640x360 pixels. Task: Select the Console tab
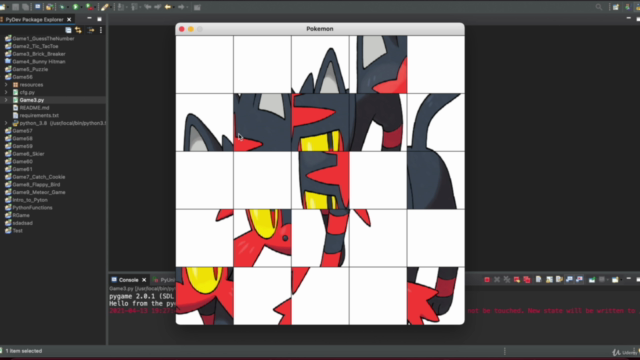[128, 280]
